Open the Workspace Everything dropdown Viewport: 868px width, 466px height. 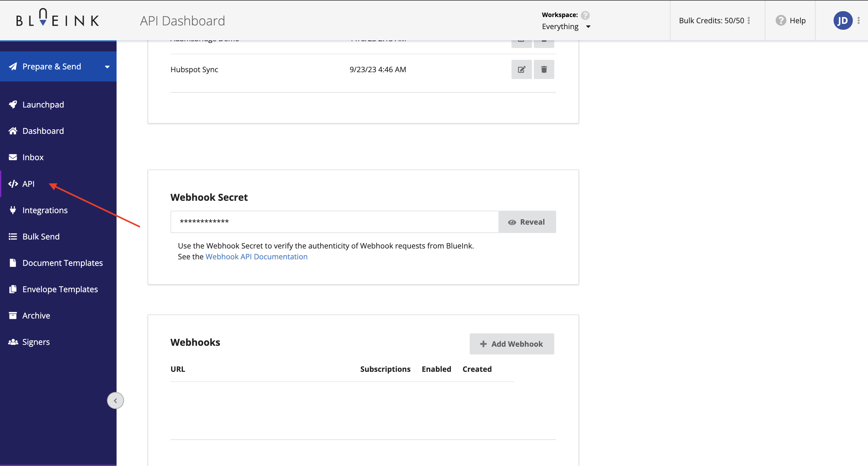566,27
